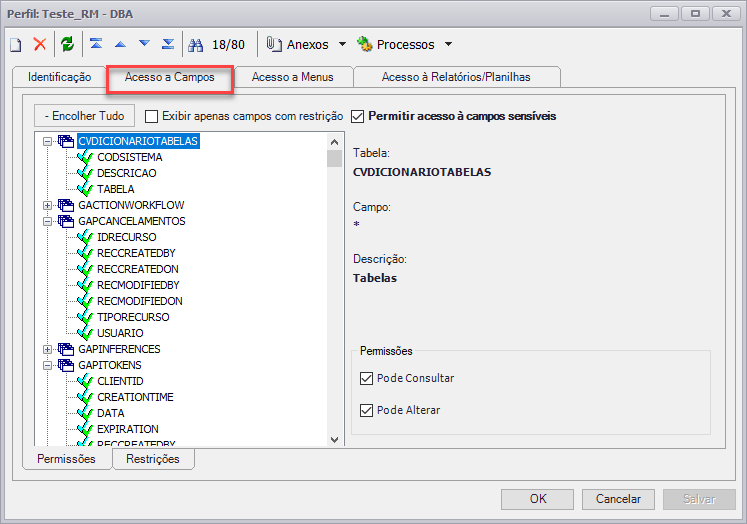Click the checkmark icon beside IDRECURSO

[85, 237]
